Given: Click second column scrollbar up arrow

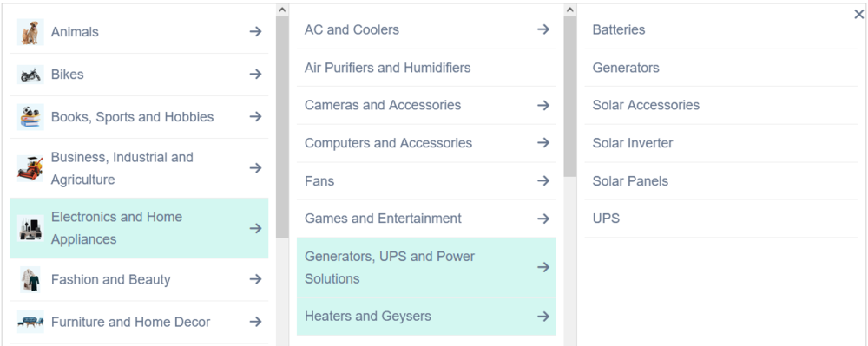Looking at the screenshot, I should (x=570, y=10).
